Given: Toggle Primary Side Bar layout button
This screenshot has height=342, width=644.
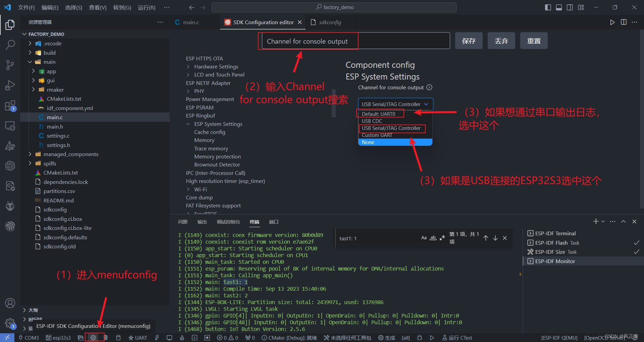Looking at the screenshot, I should (548, 7).
